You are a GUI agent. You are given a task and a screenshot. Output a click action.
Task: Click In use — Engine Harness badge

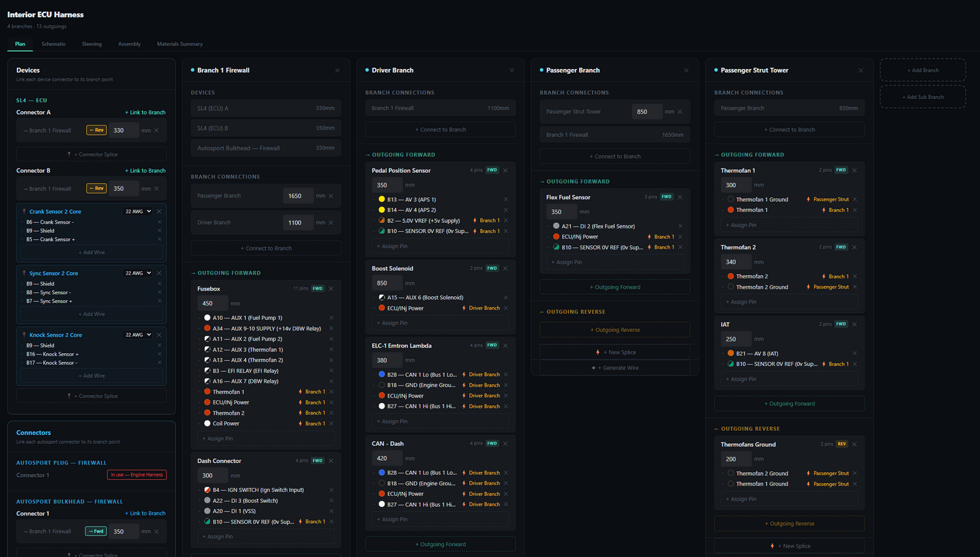click(x=137, y=475)
